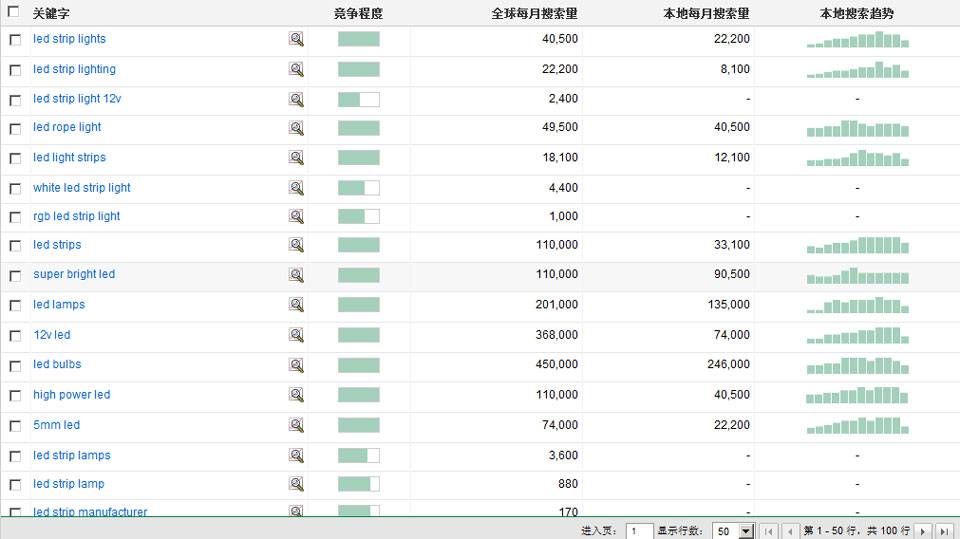This screenshot has height=539, width=960.
Task: Open the 12v led keyword link
Action: point(52,335)
